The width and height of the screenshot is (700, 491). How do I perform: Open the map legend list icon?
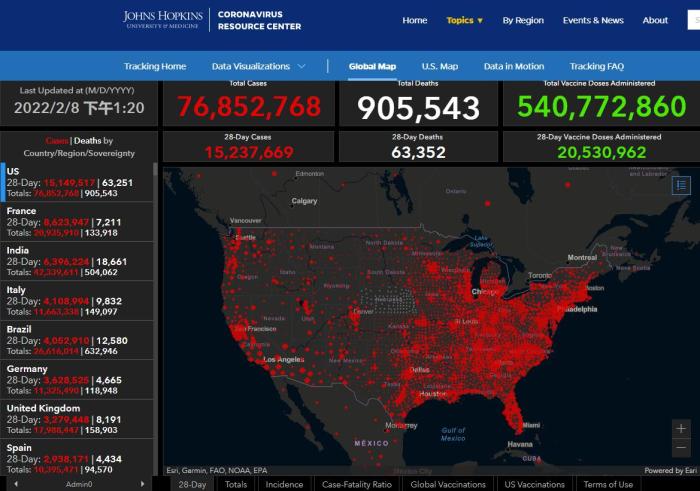click(x=681, y=185)
